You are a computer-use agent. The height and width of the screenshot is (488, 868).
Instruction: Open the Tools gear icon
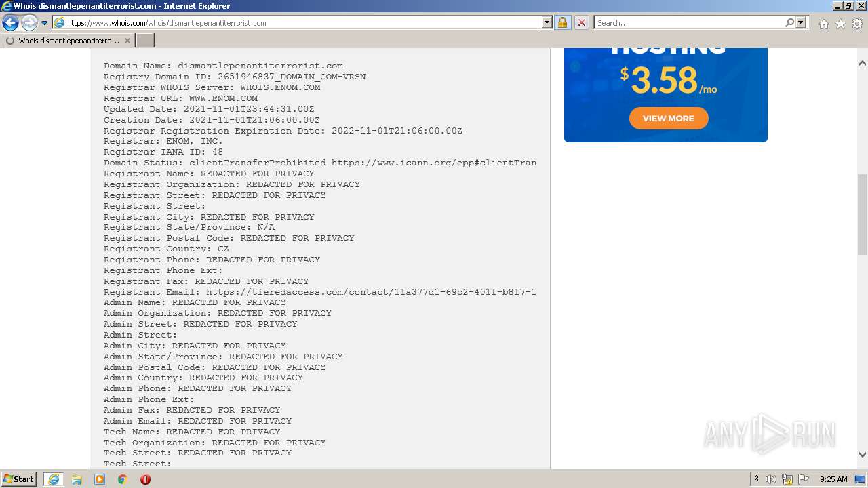click(856, 24)
